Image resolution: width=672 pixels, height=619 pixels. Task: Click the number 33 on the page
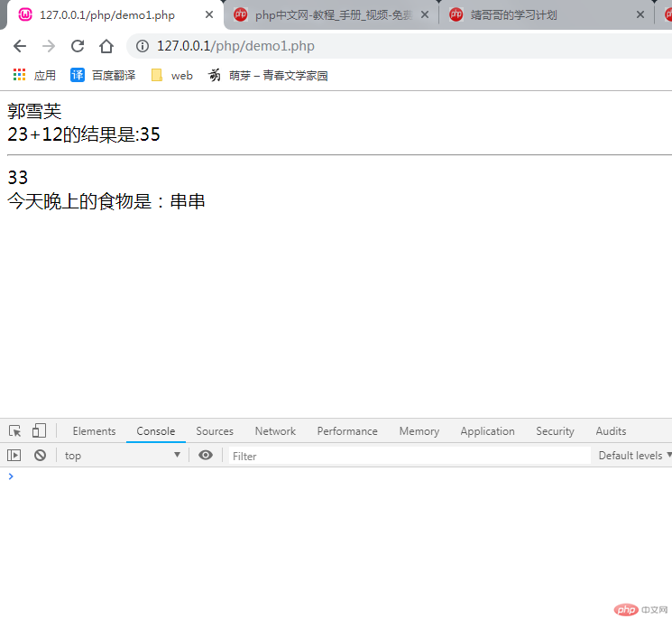[18, 178]
